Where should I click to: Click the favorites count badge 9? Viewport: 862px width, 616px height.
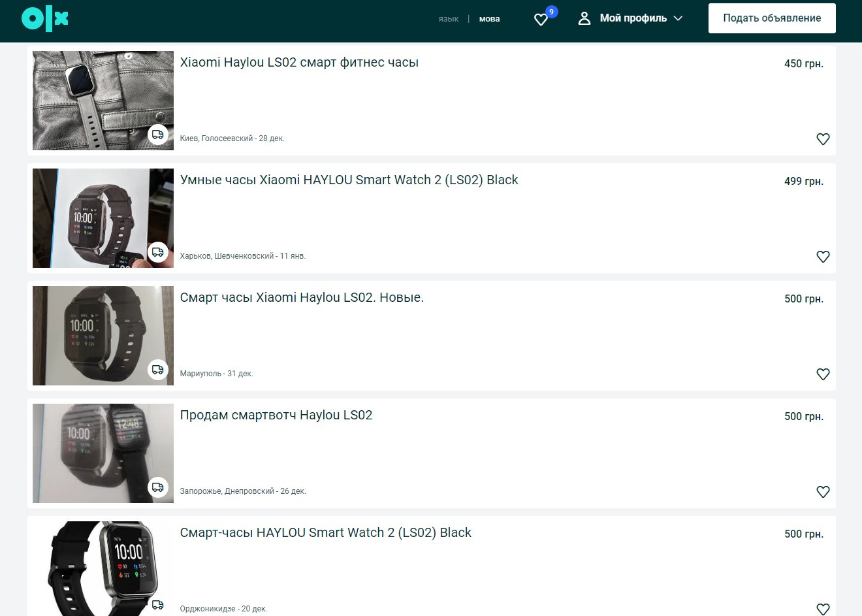click(x=552, y=12)
